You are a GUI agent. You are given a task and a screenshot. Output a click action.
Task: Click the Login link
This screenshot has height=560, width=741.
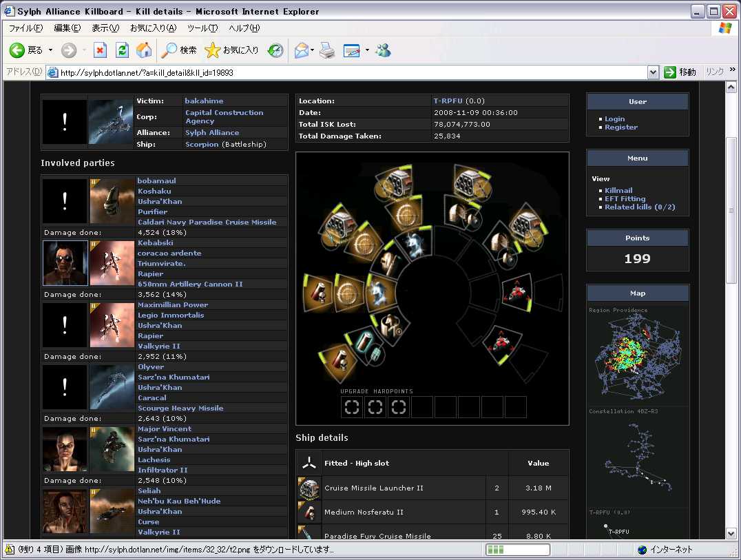click(615, 119)
